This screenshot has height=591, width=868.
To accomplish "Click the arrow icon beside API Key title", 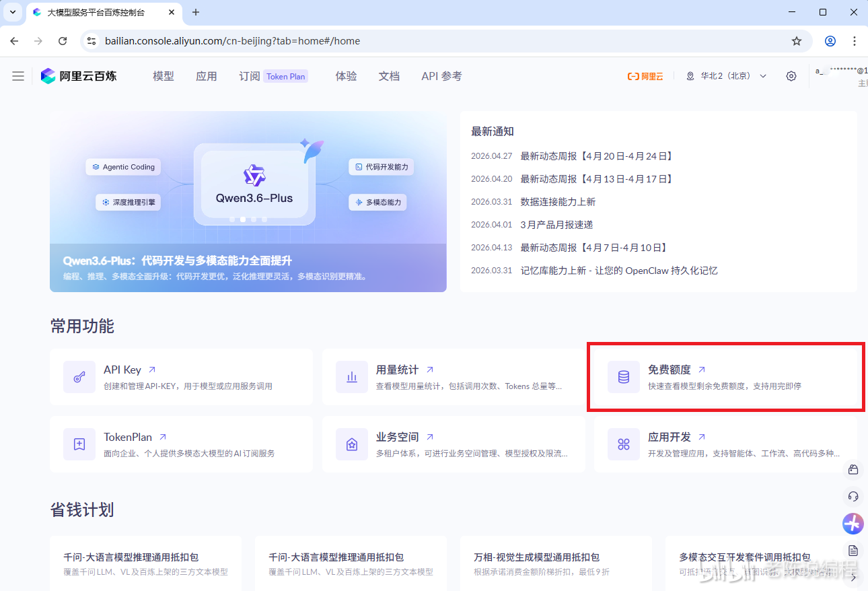I will 152,370.
